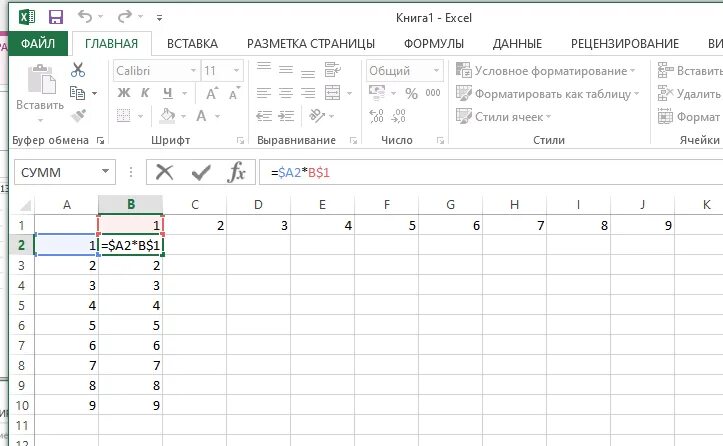This screenshot has height=446, width=723.
Task: Toggle underline Ч formatting
Action: pos(168,93)
